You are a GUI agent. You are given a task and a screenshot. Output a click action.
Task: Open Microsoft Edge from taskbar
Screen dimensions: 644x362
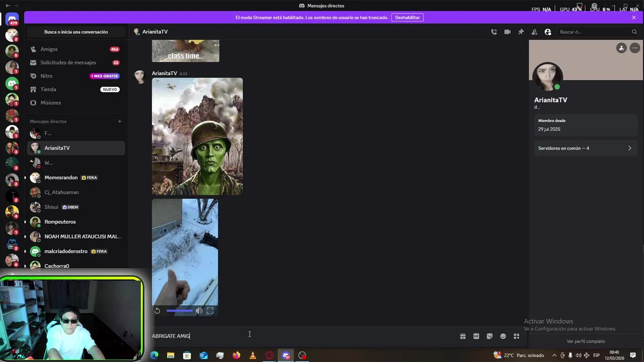[154, 355]
